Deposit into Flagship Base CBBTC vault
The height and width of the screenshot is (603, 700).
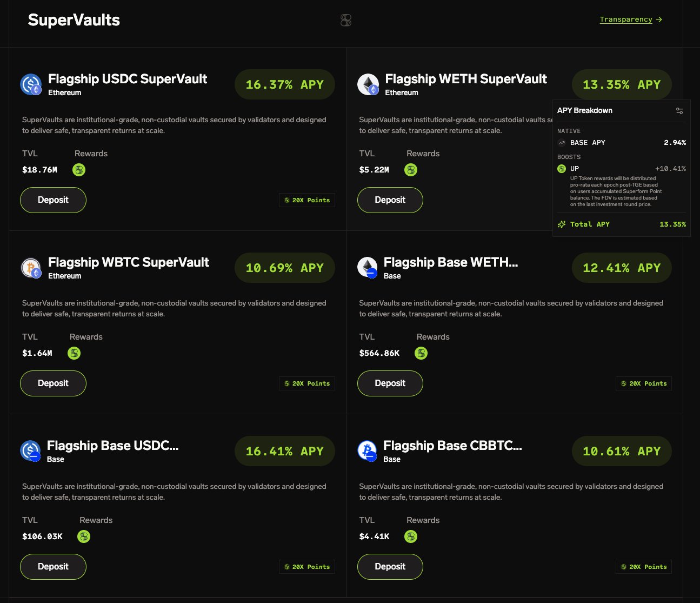[x=390, y=567]
